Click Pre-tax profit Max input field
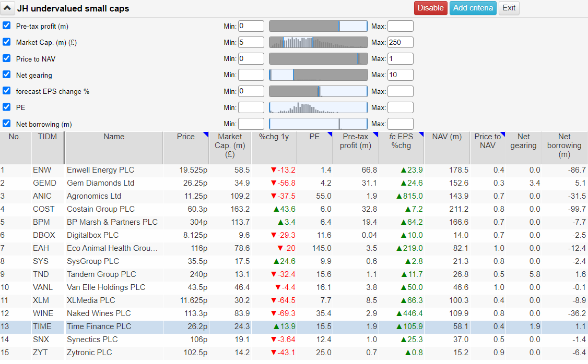Image resolution: width=588 pixels, height=364 pixels. 400,26
